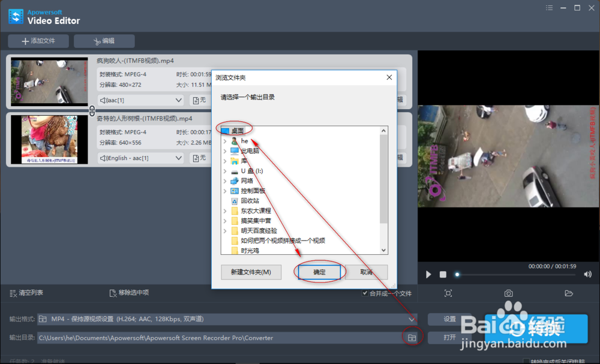This screenshot has width=600, height=364.
Task: Select the second video thumbnail 奇特的人形树根
Action: [x=49, y=140]
